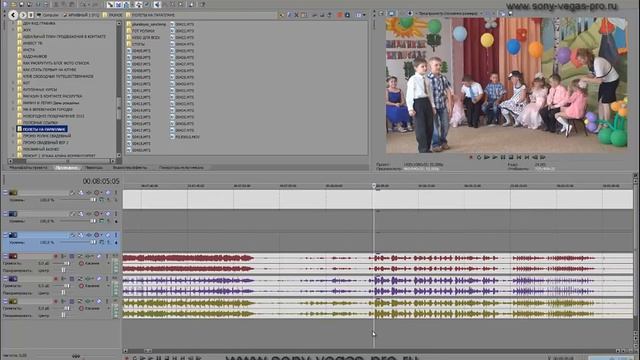Screen dimensions: 640x360
Task: Click Pause button under video preview
Action: [x=503, y=157]
